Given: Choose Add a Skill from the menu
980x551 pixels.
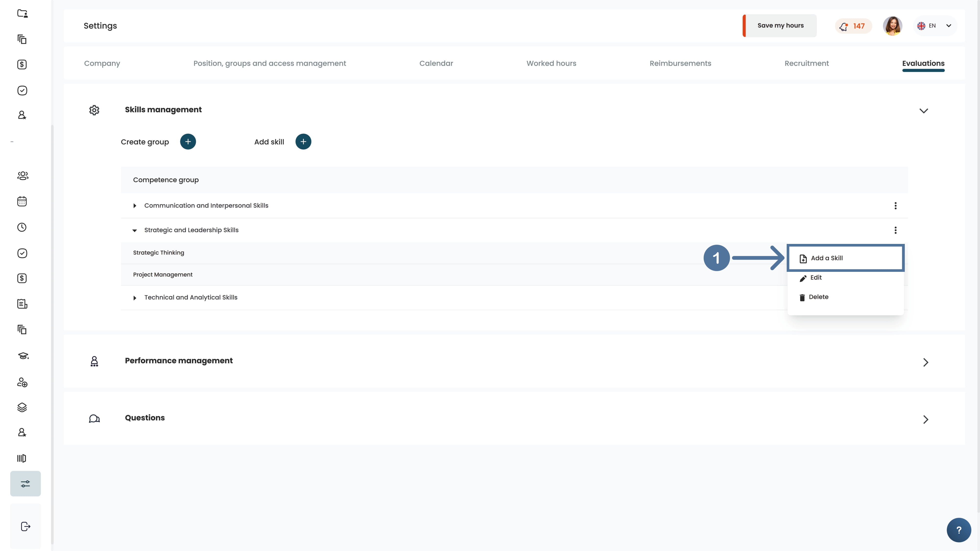Looking at the screenshot, I should coord(845,258).
